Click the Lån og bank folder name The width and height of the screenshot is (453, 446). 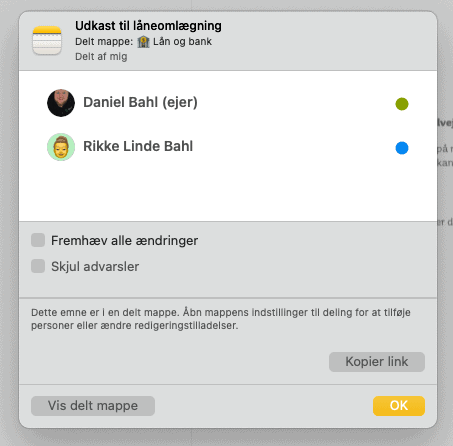[x=182, y=42]
